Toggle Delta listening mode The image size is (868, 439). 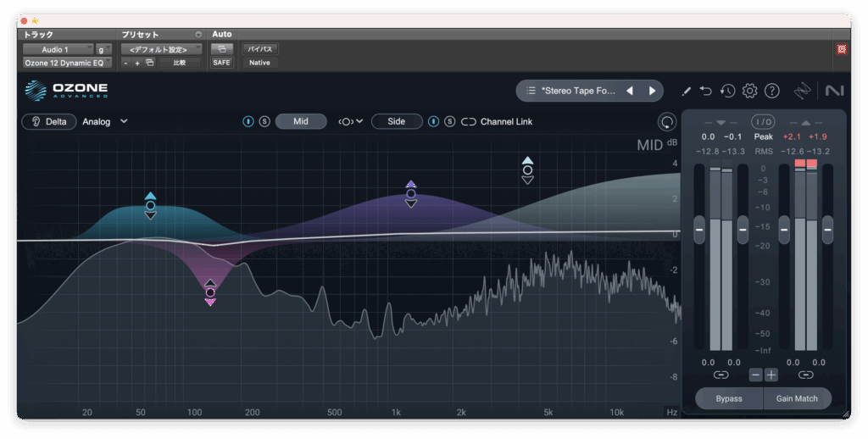tap(49, 121)
